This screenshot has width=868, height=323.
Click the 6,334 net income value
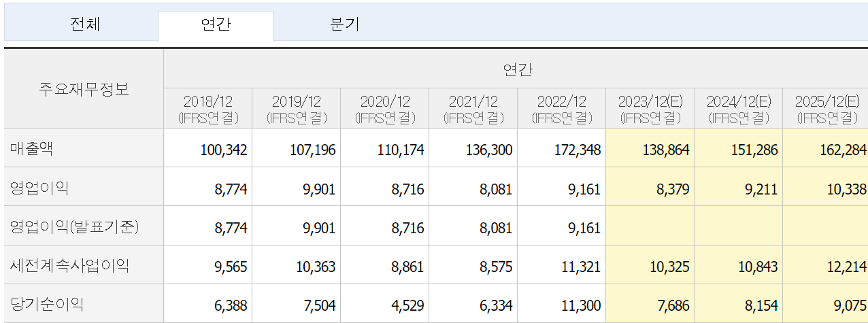click(x=496, y=305)
